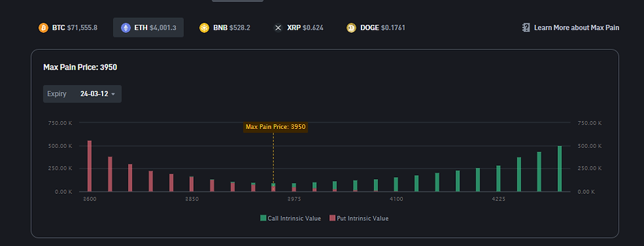Viewport: 644px width, 246px height.
Task: Click the left 250.00 K axis label
Action: coord(60,168)
